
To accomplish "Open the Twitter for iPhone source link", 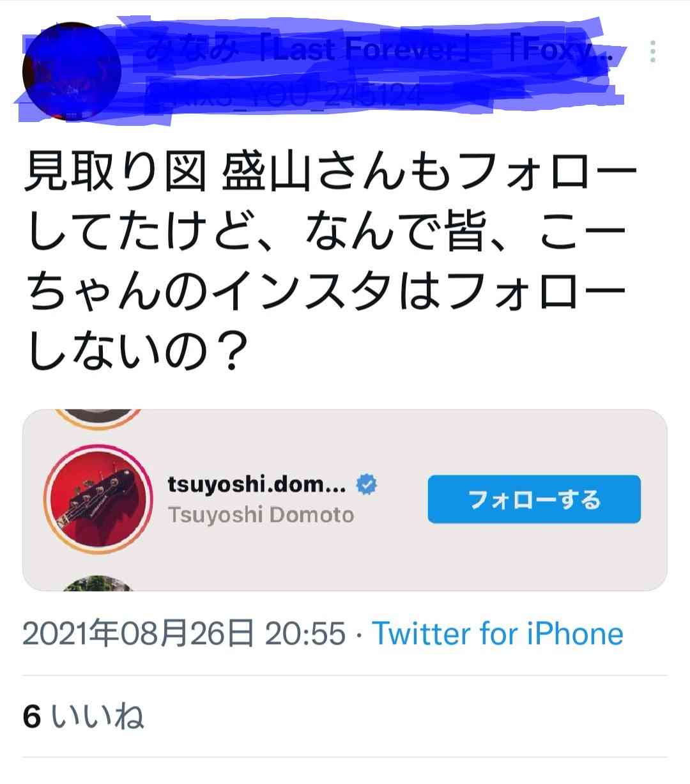I will pos(498,634).
